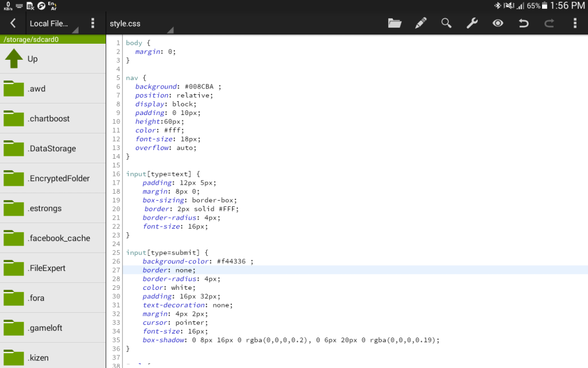Open the .FileExpert folder
This screenshot has width=588, height=368.
[53, 268]
